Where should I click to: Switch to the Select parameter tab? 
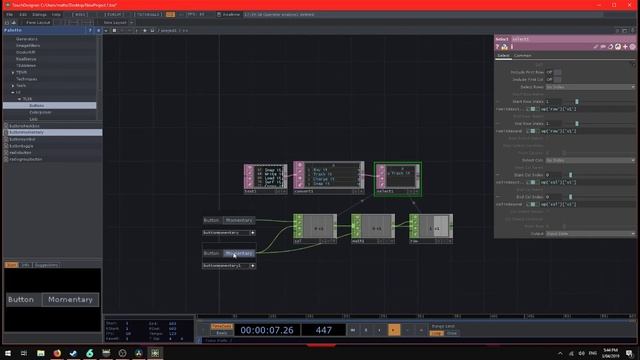[503, 56]
